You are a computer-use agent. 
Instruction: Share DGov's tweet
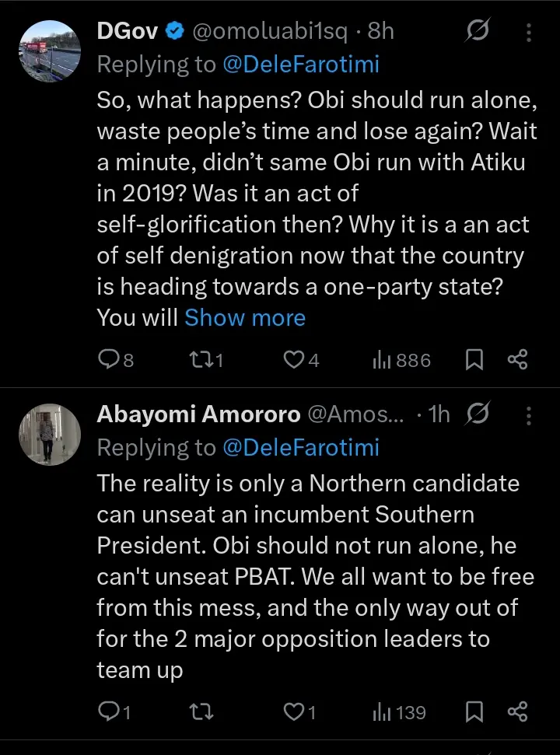point(517,359)
